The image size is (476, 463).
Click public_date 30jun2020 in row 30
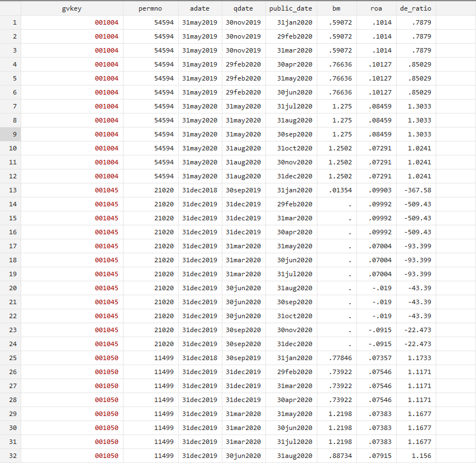pos(291,428)
